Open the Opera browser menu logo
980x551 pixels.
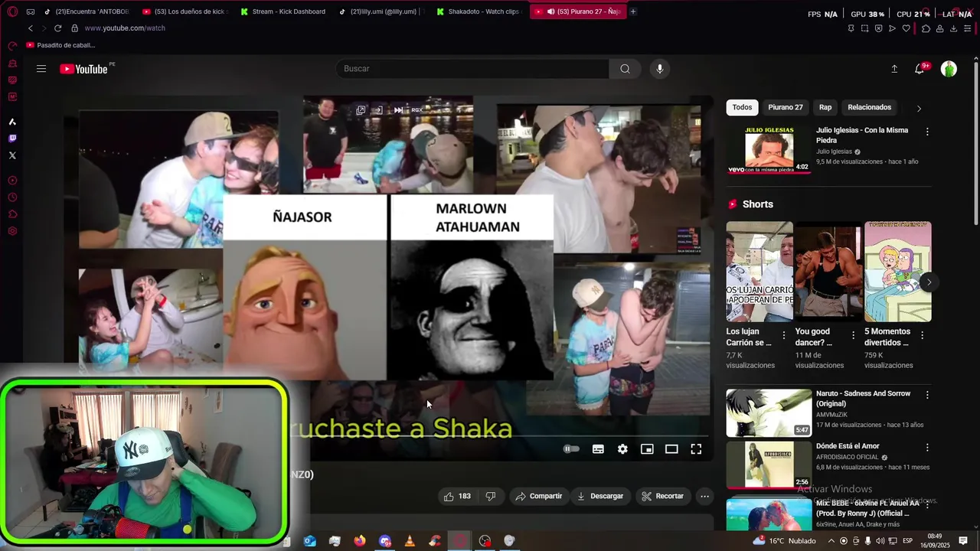tap(12, 11)
